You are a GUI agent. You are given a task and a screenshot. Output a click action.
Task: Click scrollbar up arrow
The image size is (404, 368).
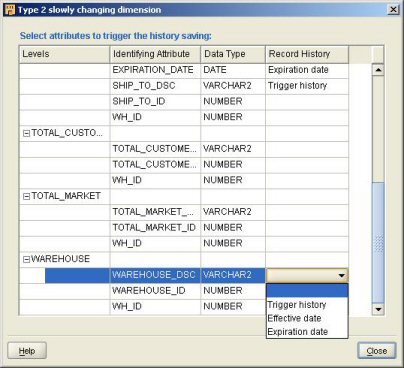coord(378,70)
